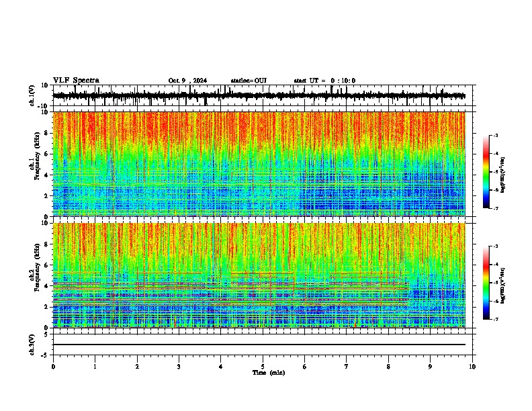Click the "ch.1(V)" waveform axis label
Image resolution: width=532 pixels, height=411 pixels.
pyautogui.click(x=32, y=95)
